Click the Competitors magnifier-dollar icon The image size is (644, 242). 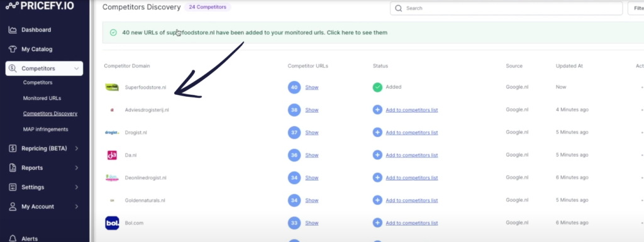tap(13, 69)
